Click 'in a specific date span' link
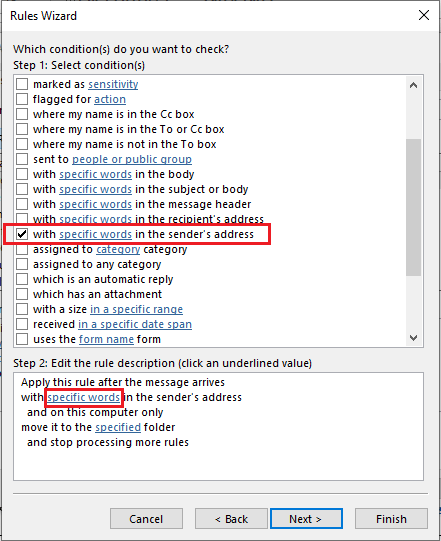441x541 pixels. [x=135, y=324]
